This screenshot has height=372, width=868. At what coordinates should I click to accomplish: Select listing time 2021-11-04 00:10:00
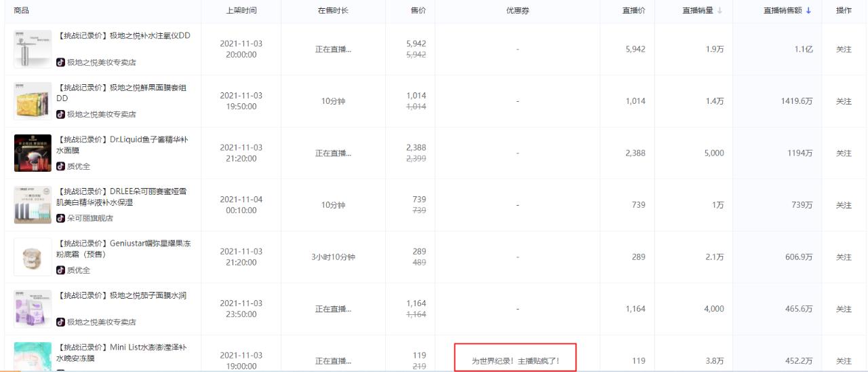click(x=241, y=205)
